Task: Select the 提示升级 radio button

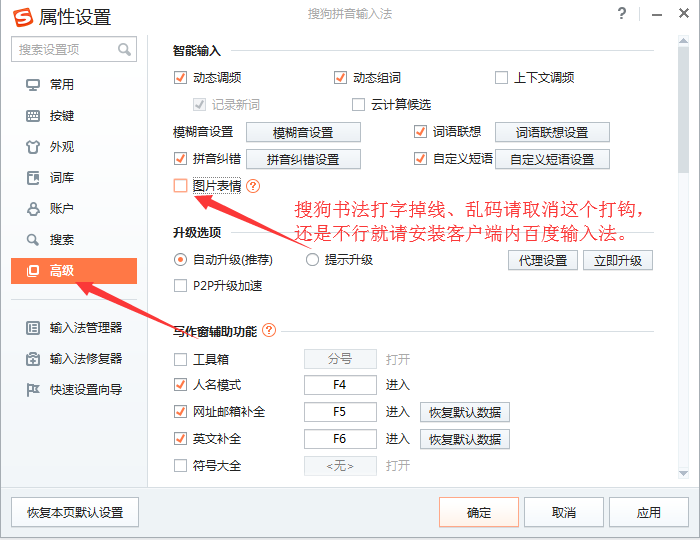Action: coord(313,260)
